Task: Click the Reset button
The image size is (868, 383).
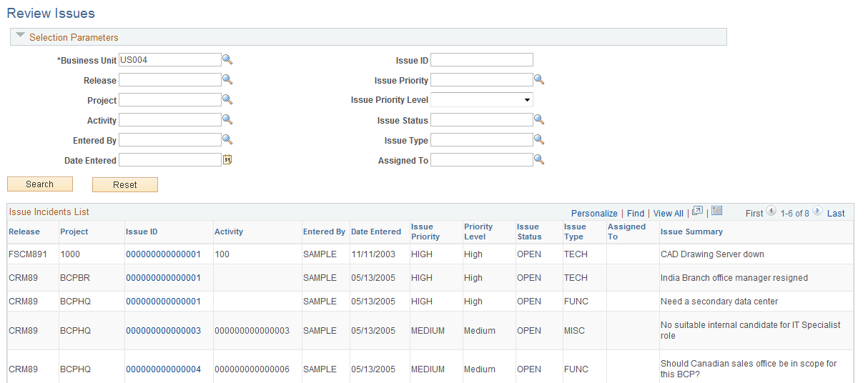Action: point(125,185)
